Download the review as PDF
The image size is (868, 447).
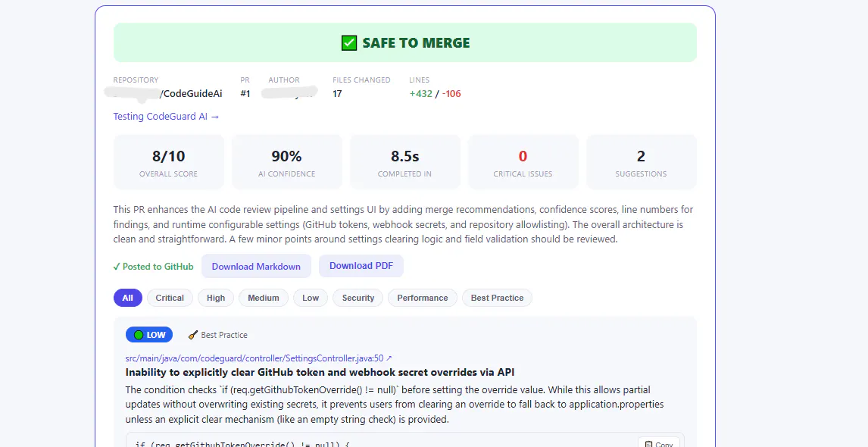361,266
